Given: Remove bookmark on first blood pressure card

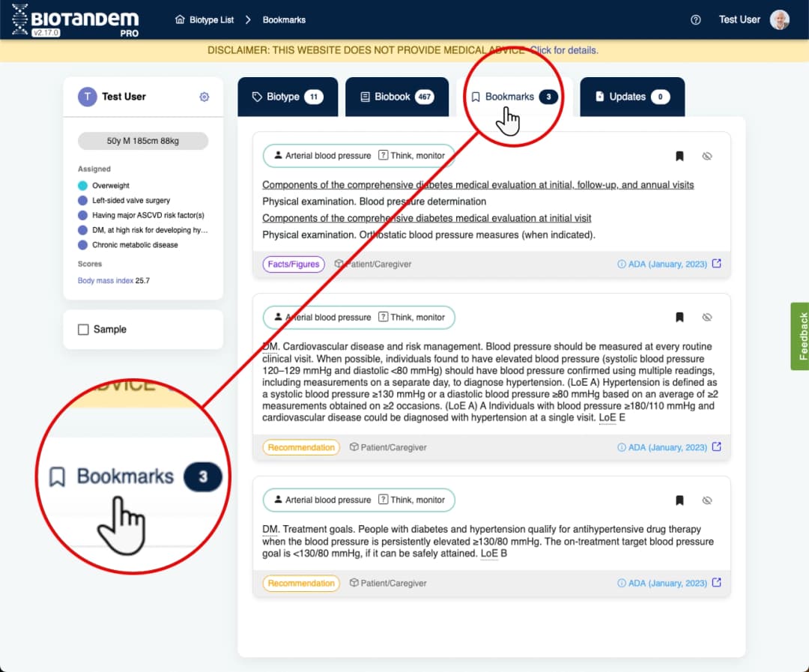Looking at the screenshot, I should [679, 156].
